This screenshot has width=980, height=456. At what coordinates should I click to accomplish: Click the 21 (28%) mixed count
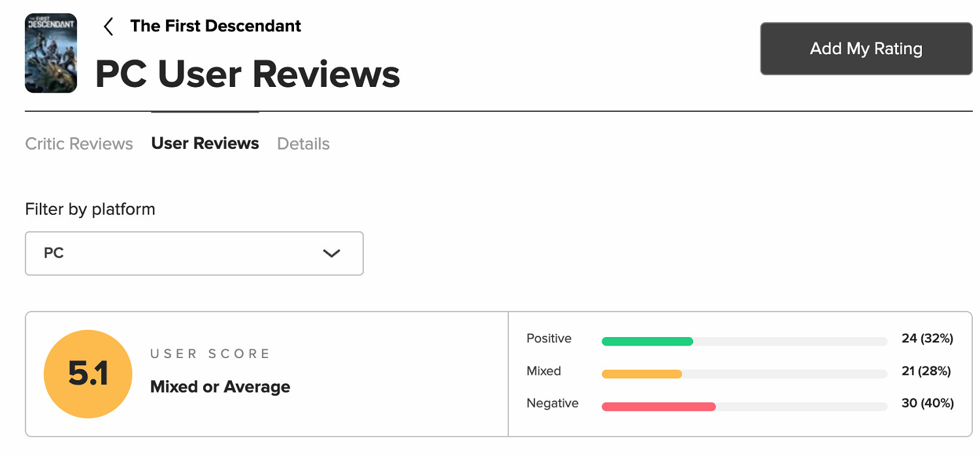click(926, 371)
